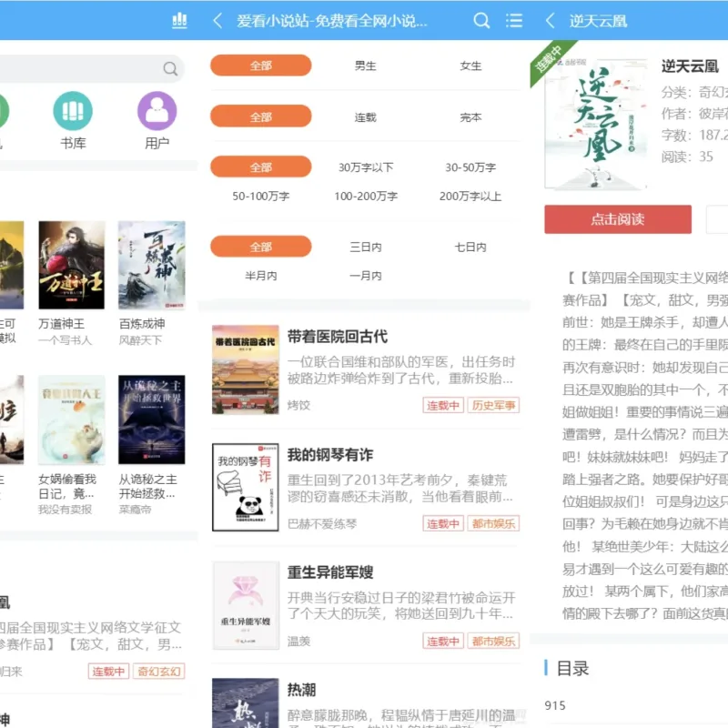Image resolution: width=728 pixels, height=728 pixels.
Task: Click 都市娱乐 tag on 重生异能军嫂
Action: coord(493,641)
